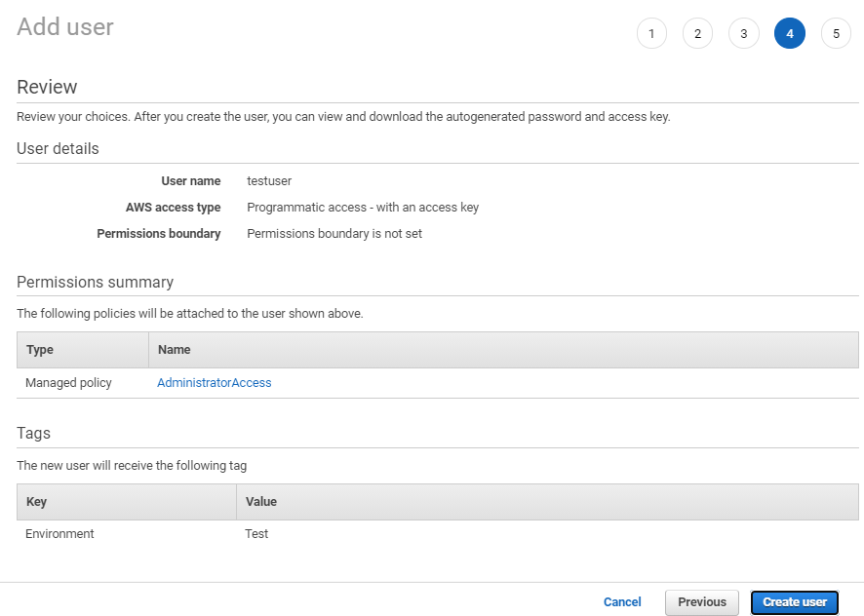Image resolution: width=864 pixels, height=616 pixels.
Task: Go to wizard step 3 circle
Action: click(x=744, y=33)
